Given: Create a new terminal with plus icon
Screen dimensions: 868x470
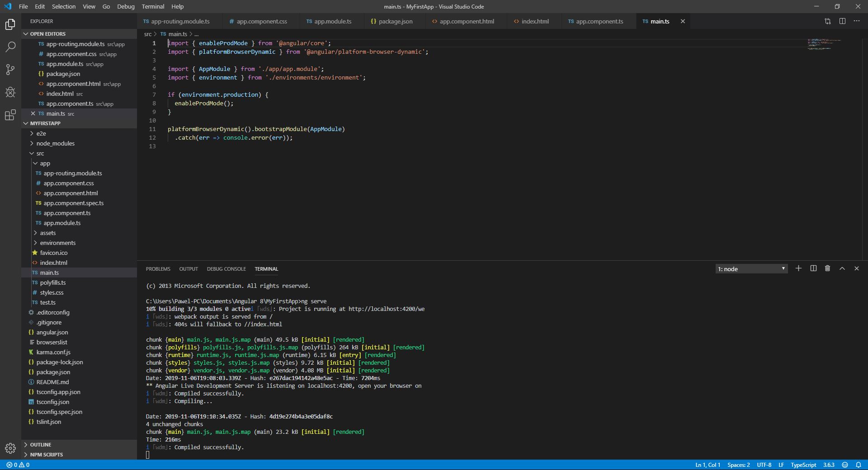Looking at the screenshot, I should pos(798,268).
